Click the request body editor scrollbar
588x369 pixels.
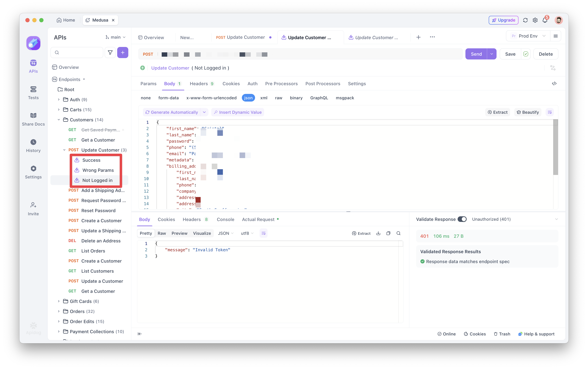point(555,147)
